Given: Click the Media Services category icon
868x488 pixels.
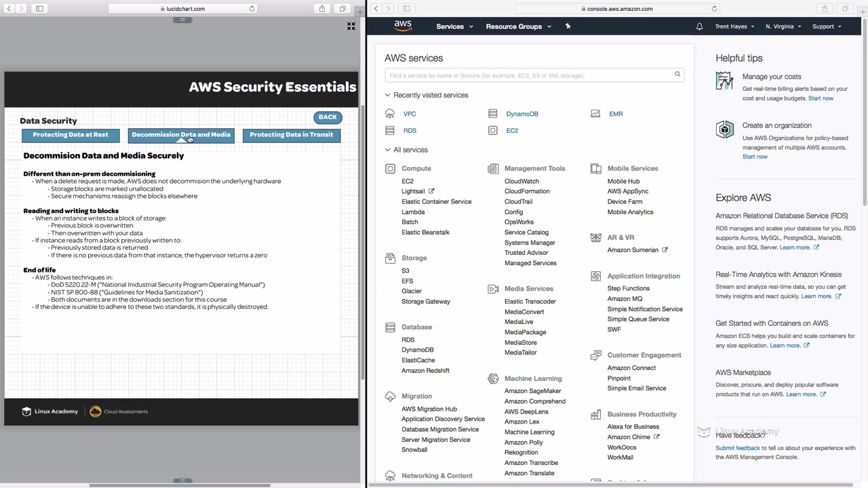Looking at the screenshot, I should pos(493,289).
